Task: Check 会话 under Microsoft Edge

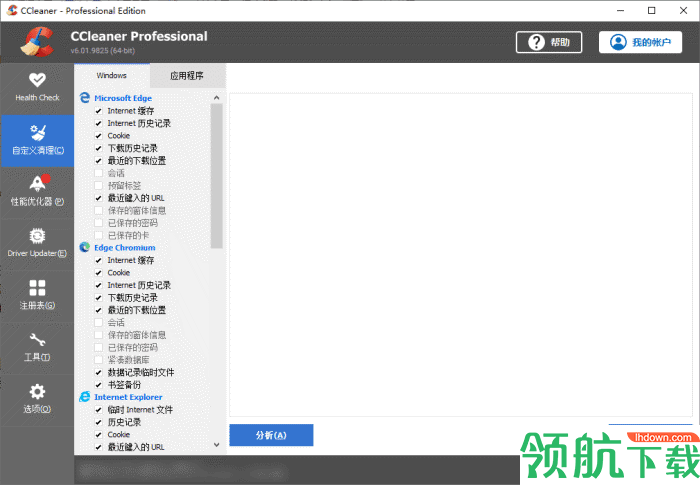Action: click(x=99, y=173)
